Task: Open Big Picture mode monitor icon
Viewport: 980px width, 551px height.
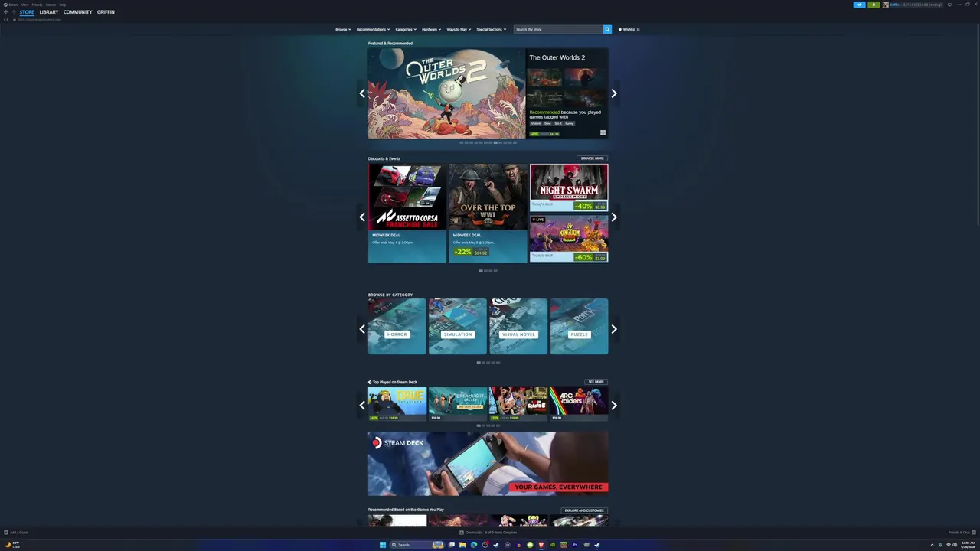Action: 950,5
